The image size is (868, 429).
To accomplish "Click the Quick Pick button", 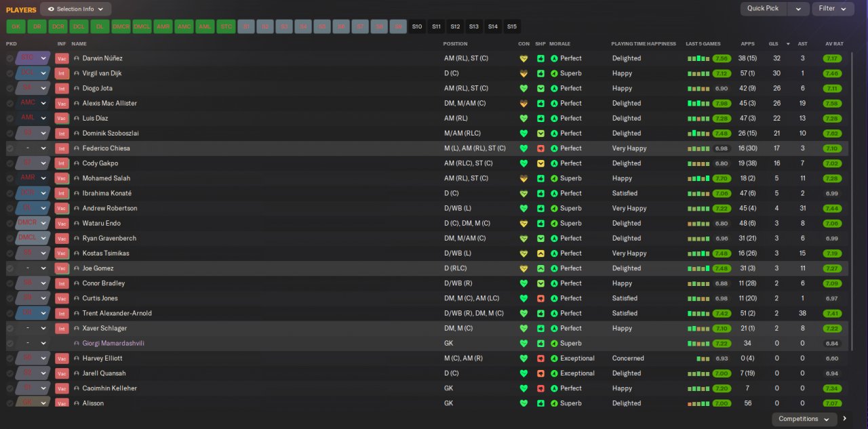I will (x=764, y=9).
